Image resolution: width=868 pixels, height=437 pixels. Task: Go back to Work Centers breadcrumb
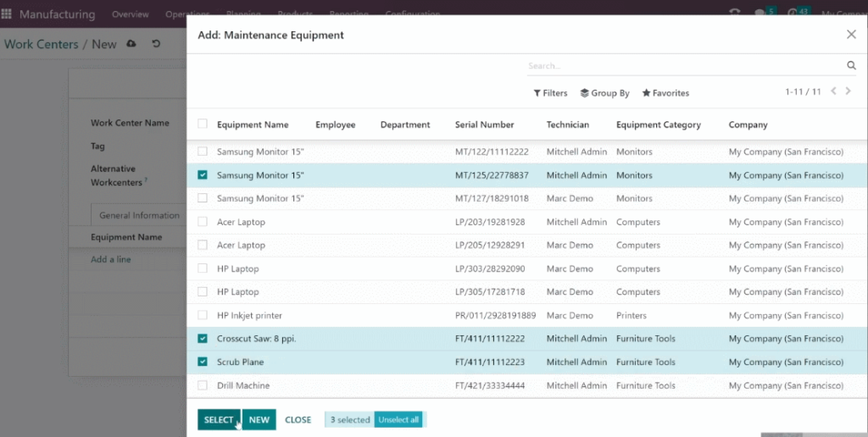click(42, 44)
